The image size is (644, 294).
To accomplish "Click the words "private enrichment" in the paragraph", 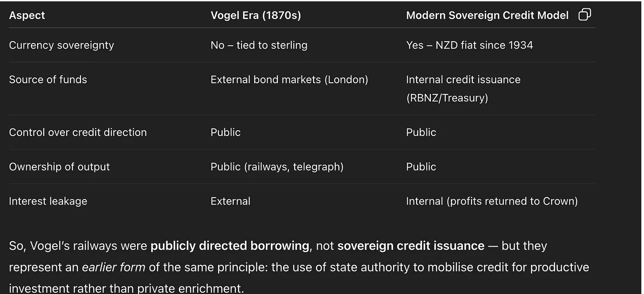I will tap(190, 289).
